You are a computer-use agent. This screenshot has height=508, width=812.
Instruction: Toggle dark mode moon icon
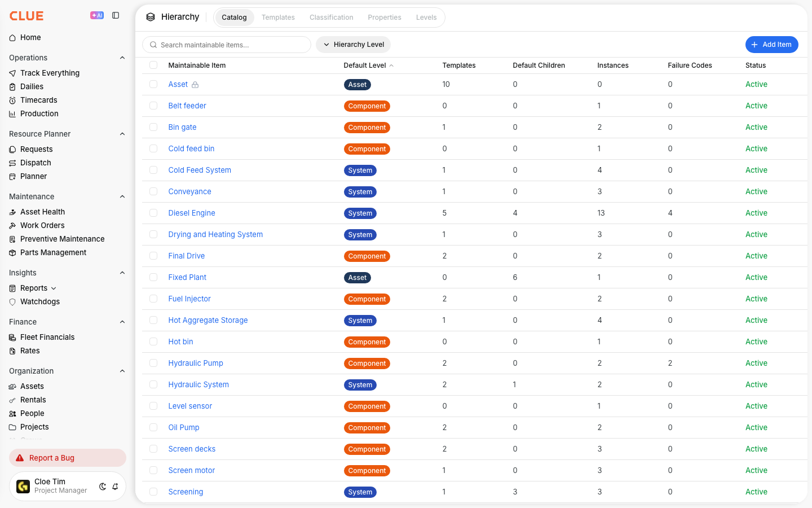(103, 487)
